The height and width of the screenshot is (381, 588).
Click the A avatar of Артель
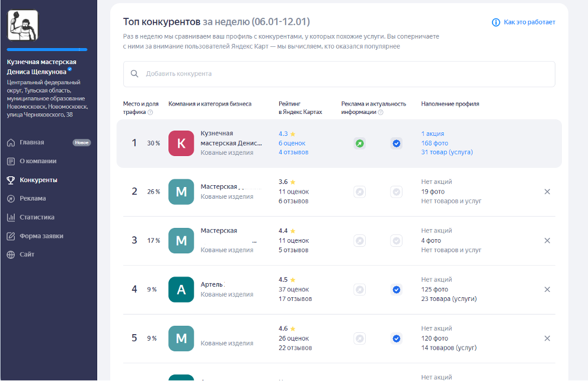(181, 290)
